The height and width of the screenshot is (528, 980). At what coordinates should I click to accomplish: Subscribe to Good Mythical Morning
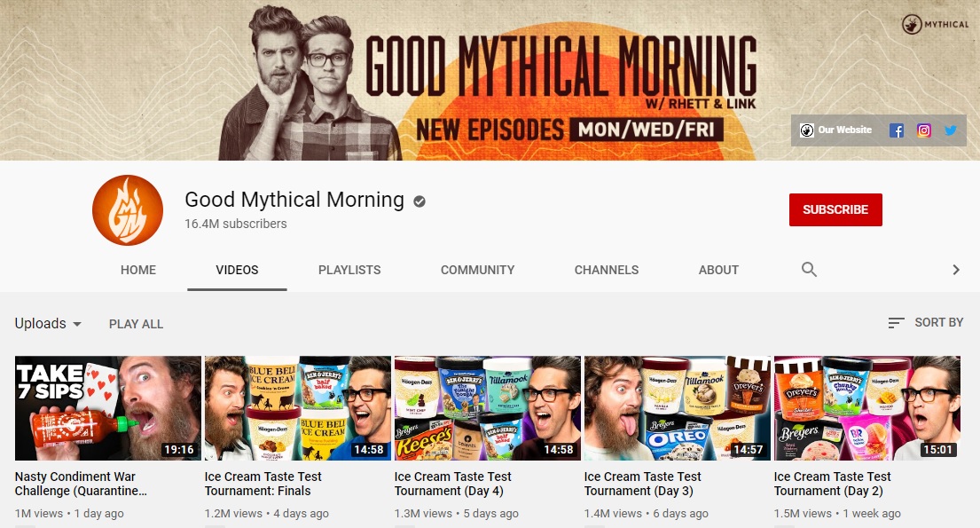[835, 209]
